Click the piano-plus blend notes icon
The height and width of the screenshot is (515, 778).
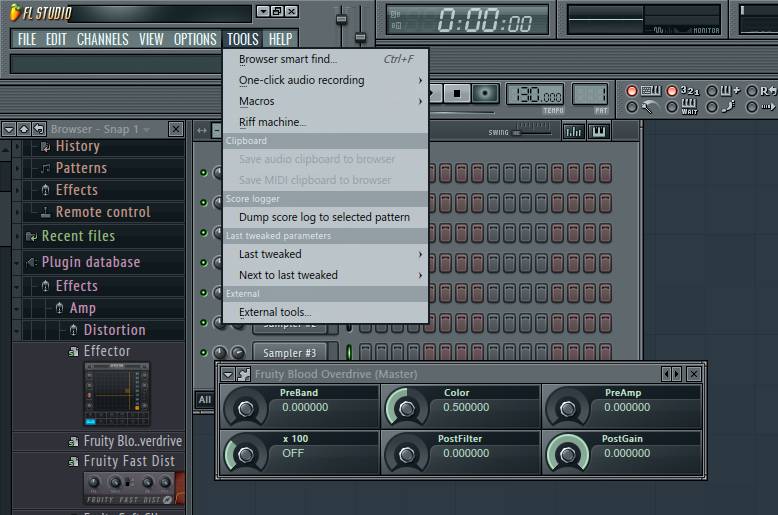729,90
